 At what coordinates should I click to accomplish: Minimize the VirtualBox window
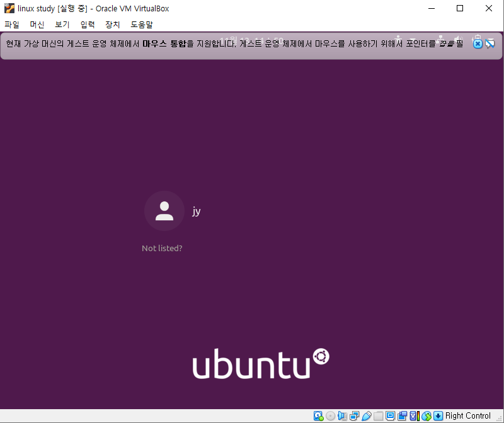pyautogui.click(x=432, y=8)
